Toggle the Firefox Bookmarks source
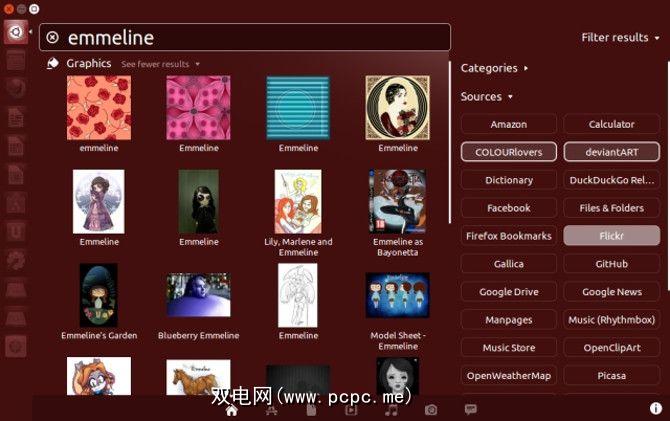The image size is (670, 421). click(508, 236)
